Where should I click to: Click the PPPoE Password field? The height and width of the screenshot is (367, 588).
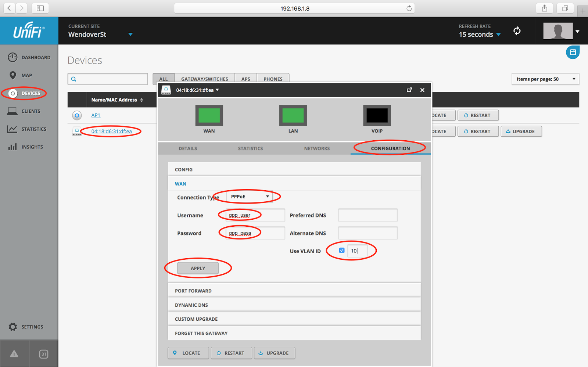coord(255,233)
